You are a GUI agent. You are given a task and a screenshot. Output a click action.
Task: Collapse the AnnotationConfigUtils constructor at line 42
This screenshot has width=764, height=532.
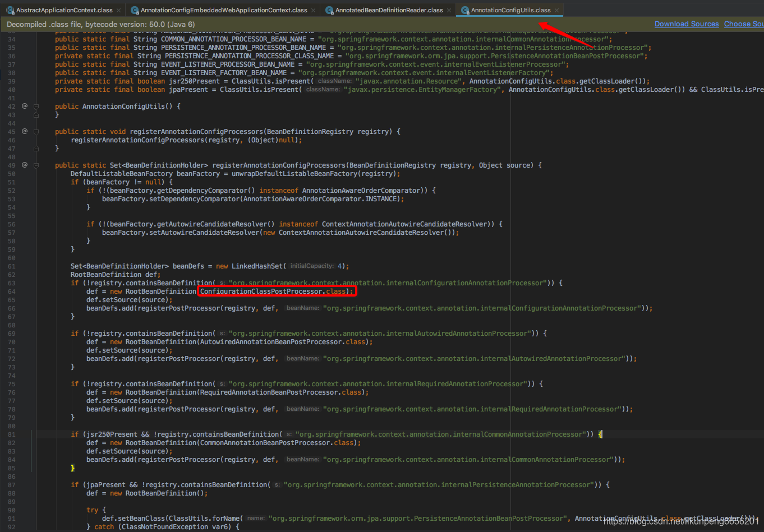[x=36, y=106]
